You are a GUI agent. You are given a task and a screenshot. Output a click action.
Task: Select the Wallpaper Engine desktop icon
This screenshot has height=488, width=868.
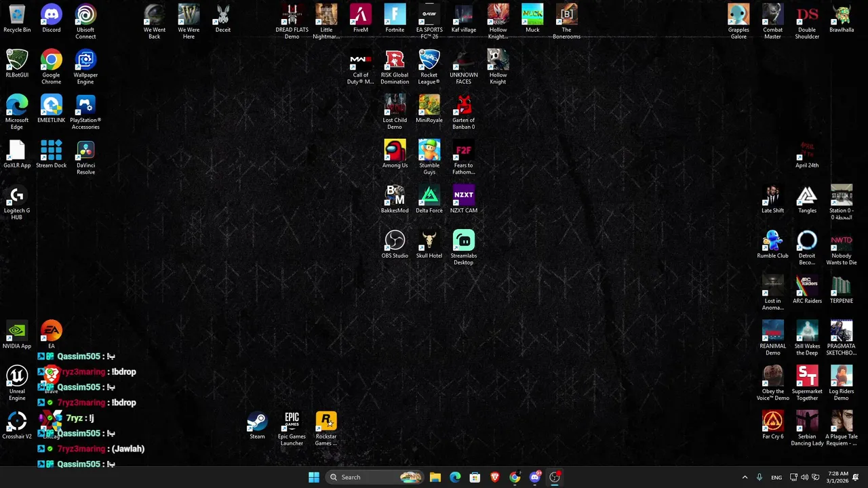point(85,67)
